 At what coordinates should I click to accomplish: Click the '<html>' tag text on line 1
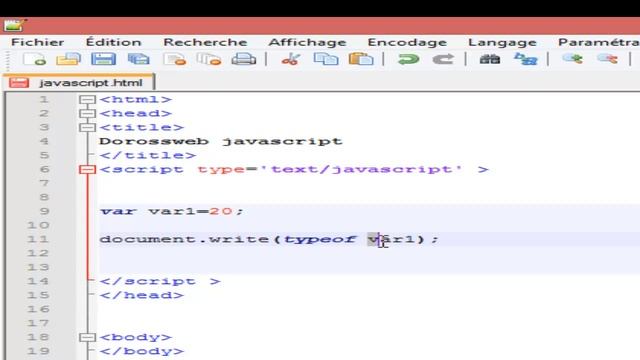click(136, 100)
